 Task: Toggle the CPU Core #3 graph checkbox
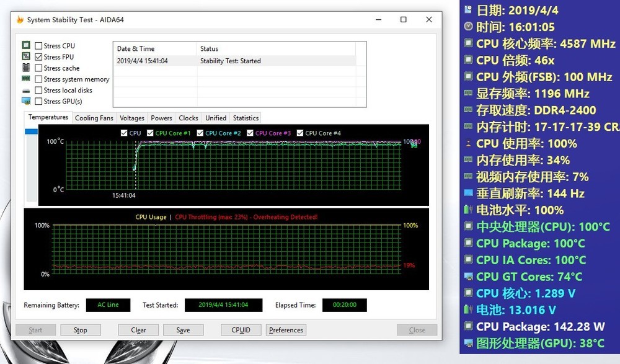pyautogui.click(x=250, y=133)
